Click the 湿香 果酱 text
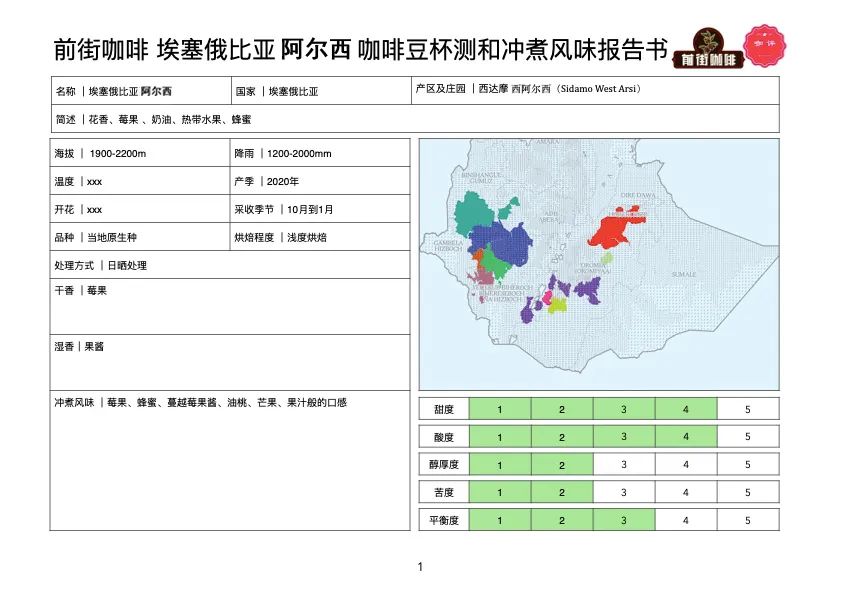The height and width of the screenshot is (595, 842). (x=79, y=347)
